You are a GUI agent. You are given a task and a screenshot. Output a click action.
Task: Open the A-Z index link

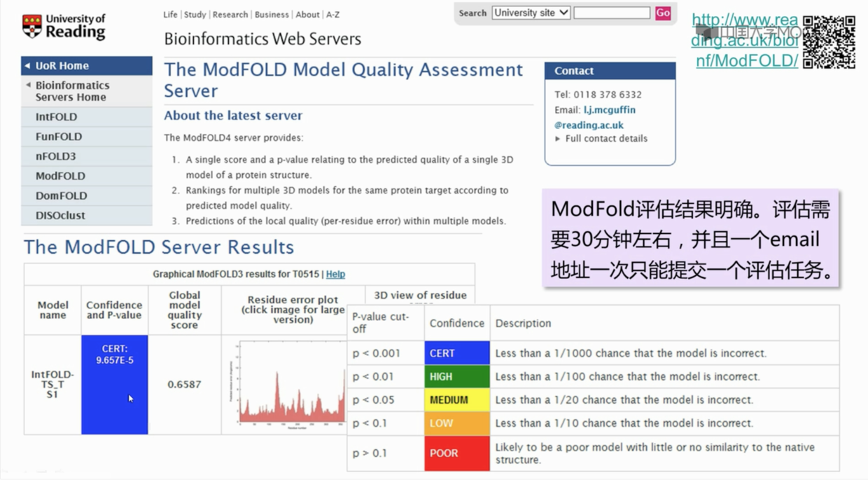pyautogui.click(x=333, y=14)
